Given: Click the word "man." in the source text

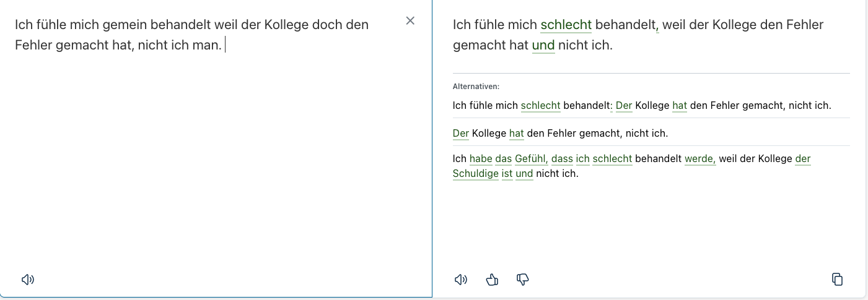Looking at the screenshot, I should [206, 46].
